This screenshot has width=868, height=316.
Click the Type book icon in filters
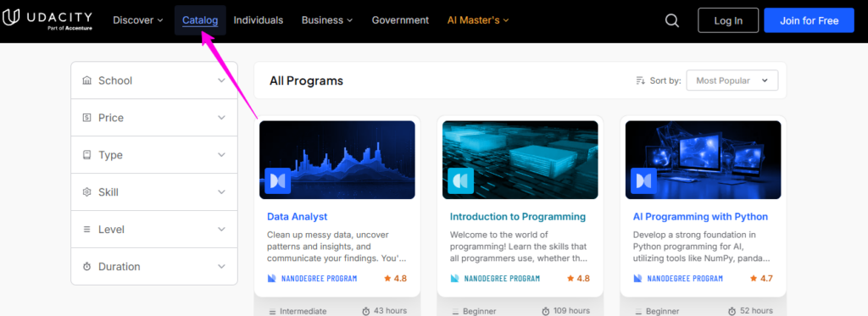click(x=87, y=155)
